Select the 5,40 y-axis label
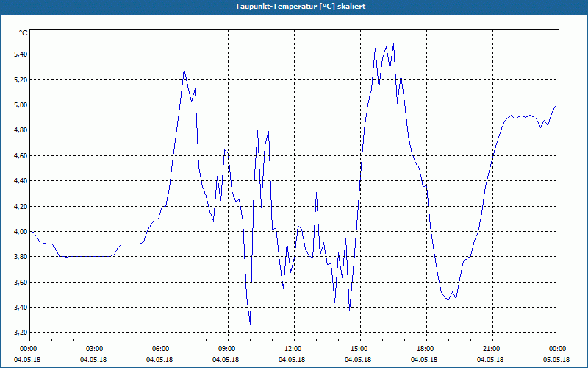Image resolution: width=588 pixels, height=368 pixels. click(21, 54)
